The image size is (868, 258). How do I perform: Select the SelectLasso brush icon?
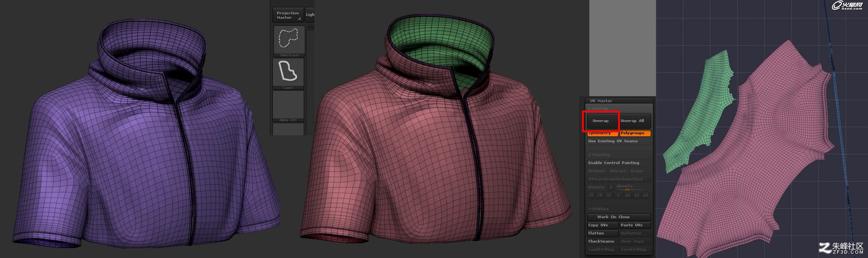[x=289, y=41]
